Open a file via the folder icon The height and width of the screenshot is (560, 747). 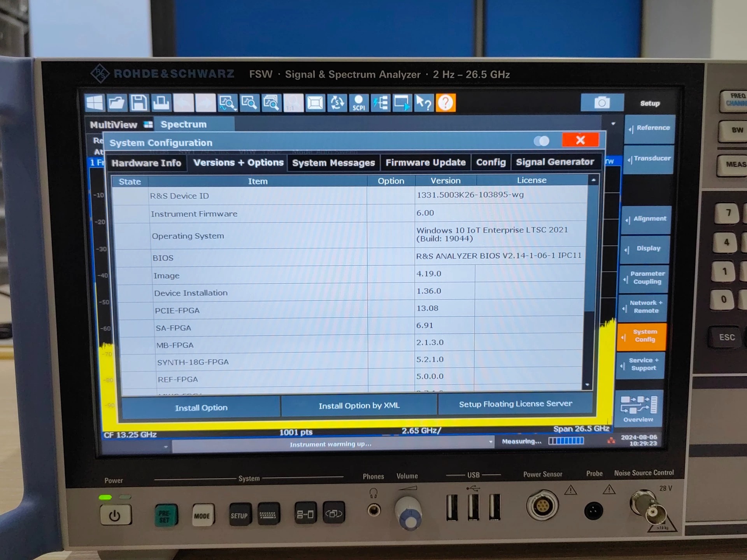116,103
